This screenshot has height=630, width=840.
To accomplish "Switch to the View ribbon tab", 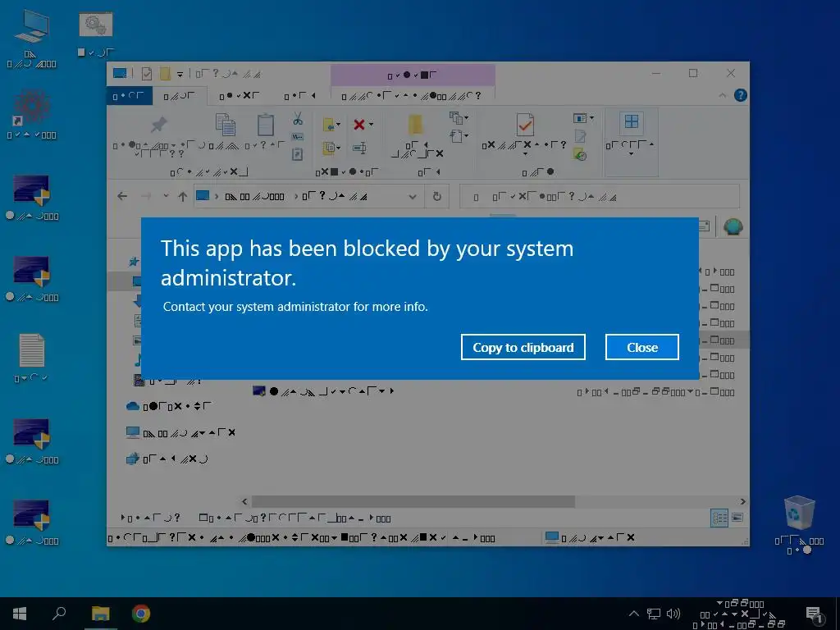I will click(299, 96).
